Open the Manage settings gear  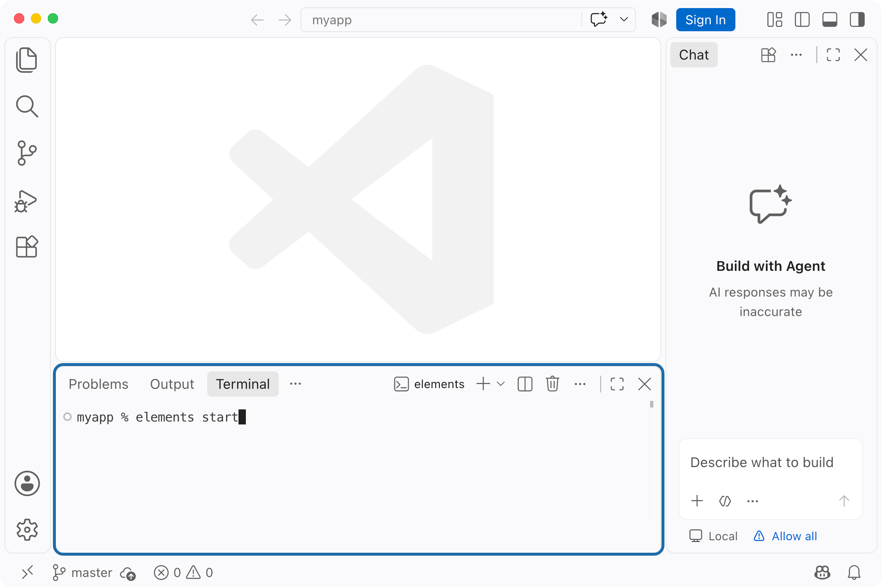(x=27, y=530)
